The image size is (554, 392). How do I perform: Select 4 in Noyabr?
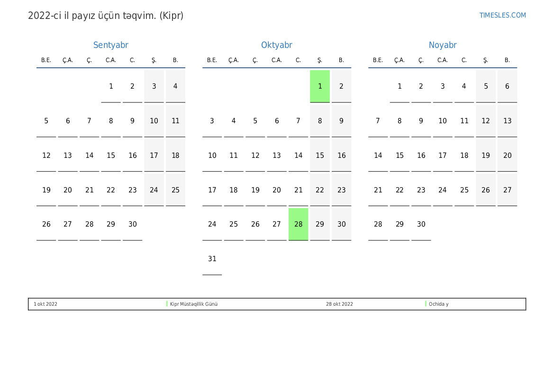point(464,86)
